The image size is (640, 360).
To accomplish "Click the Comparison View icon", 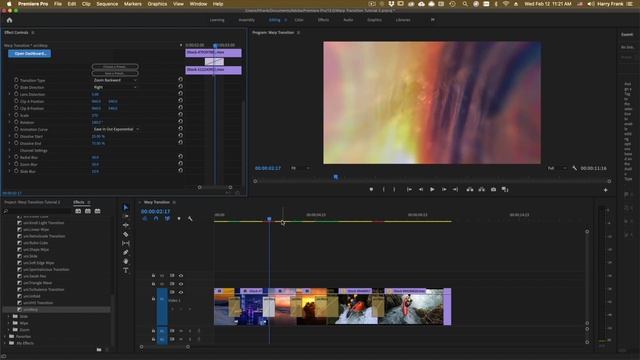I will [505, 189].
